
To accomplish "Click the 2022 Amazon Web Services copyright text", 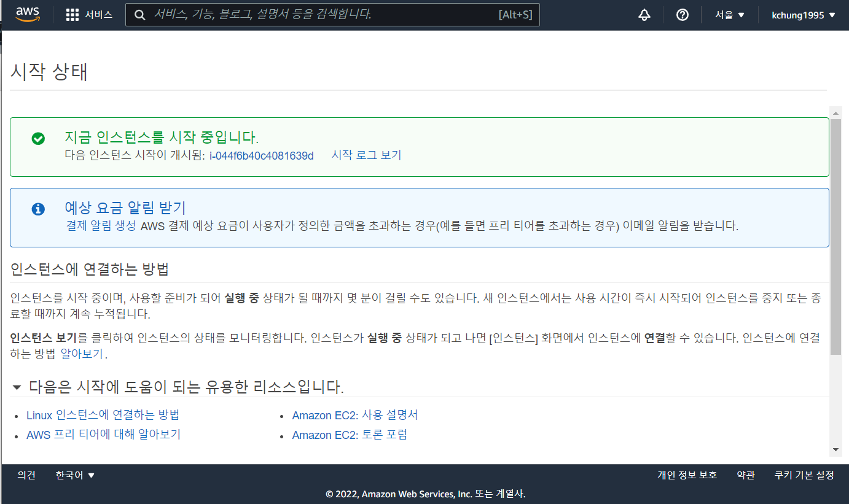I will coord(426,494).
